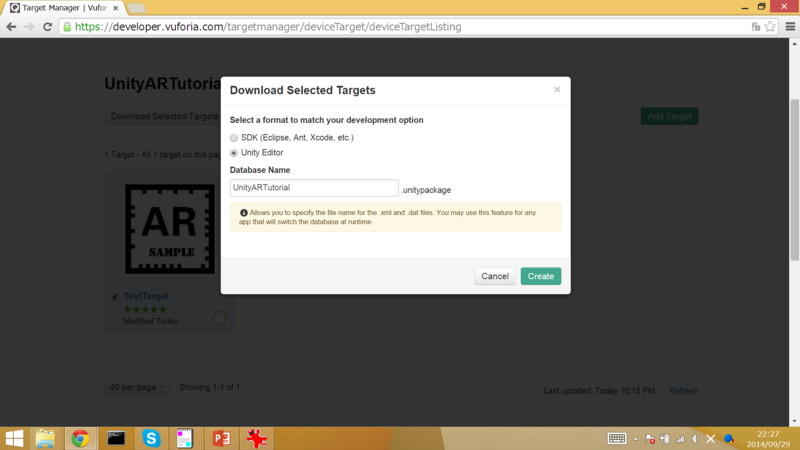
Task: Click the tilted square icon on TestTarget card
Action: click(220, 318)
